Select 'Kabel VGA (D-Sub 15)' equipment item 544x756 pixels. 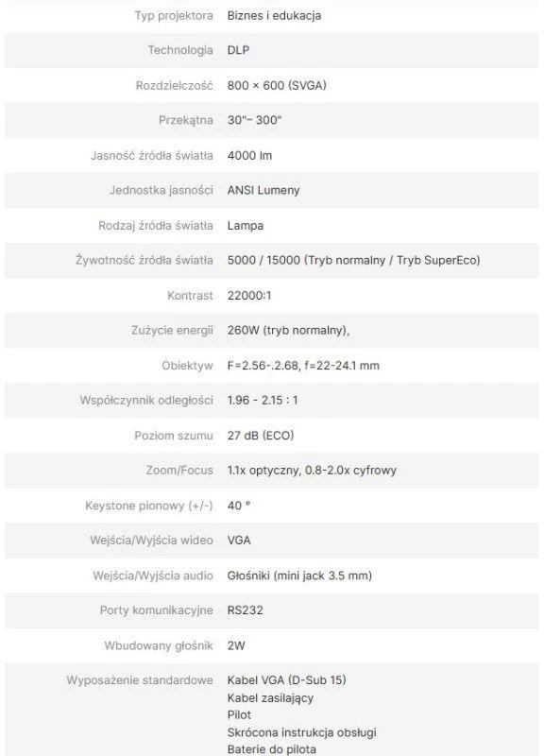(x=287, y=680)
